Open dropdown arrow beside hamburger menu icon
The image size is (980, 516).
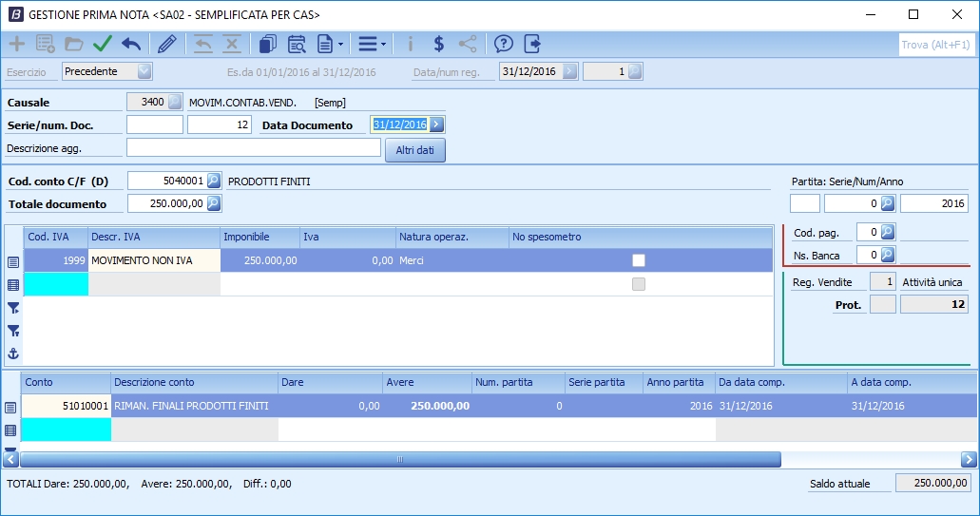pos(383,45)
